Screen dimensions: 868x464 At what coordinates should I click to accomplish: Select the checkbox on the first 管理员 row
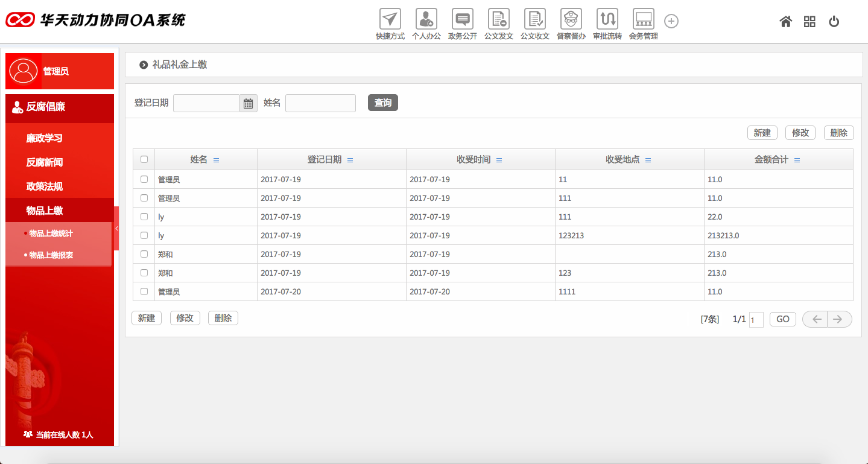click(x=144, y=179)
